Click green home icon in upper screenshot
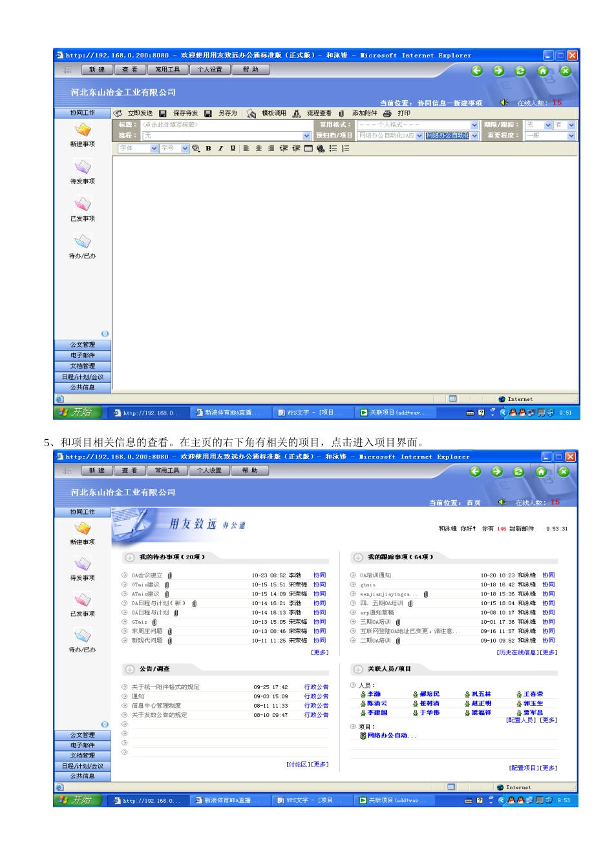The height and width of the screenshot is (868, 614). pyautogui.click(x=543, y=70)
